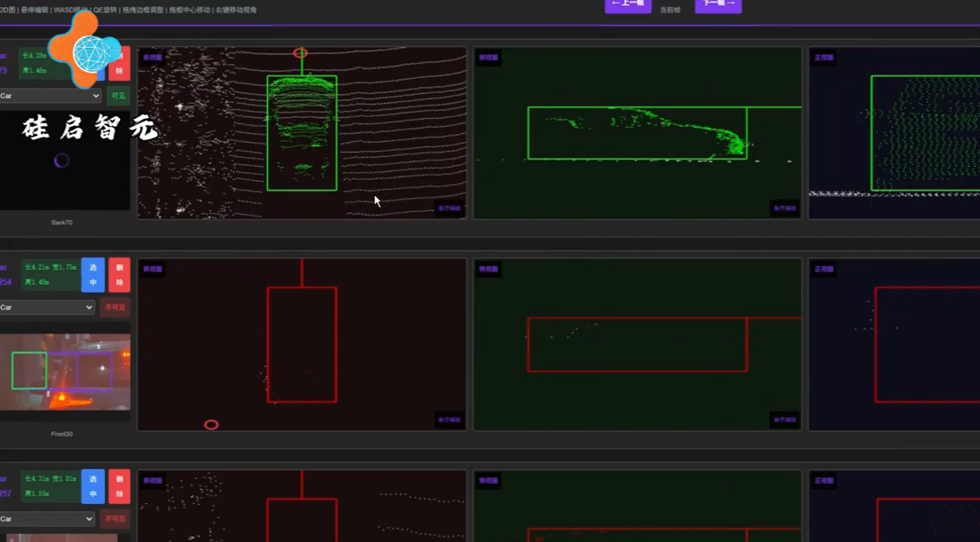Click the red rotation handle above the green box
Image resolution: width=980 pixels, height=542 pixels.
(x=301, y=53)
